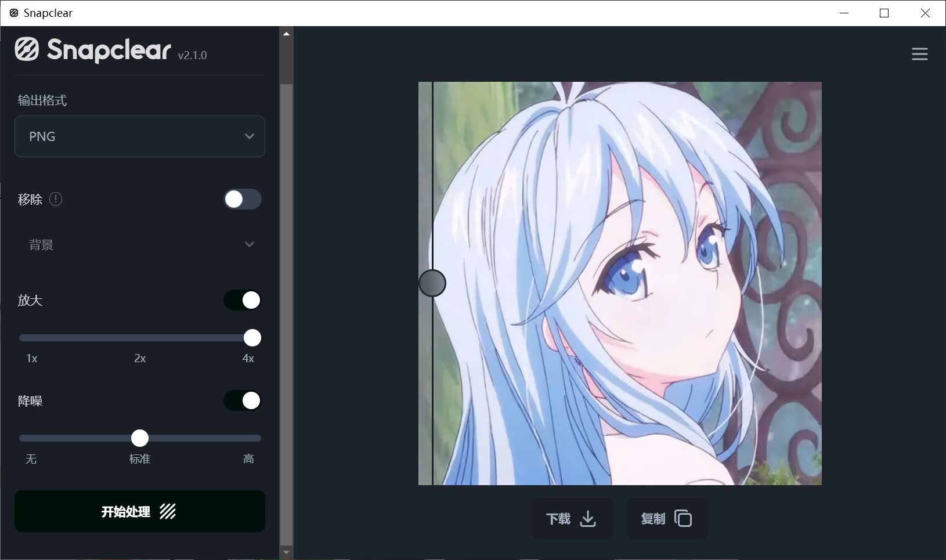The height and width of the screenshot is (560, 946).
Task: Maximize the Snapclear window
Action: point(884,13)
